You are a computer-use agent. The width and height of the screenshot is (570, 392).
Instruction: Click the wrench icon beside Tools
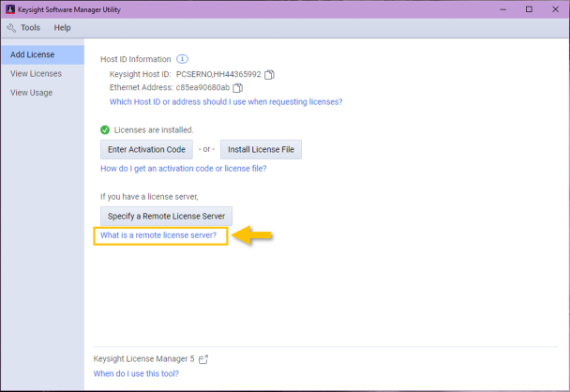tap(11, 28)
